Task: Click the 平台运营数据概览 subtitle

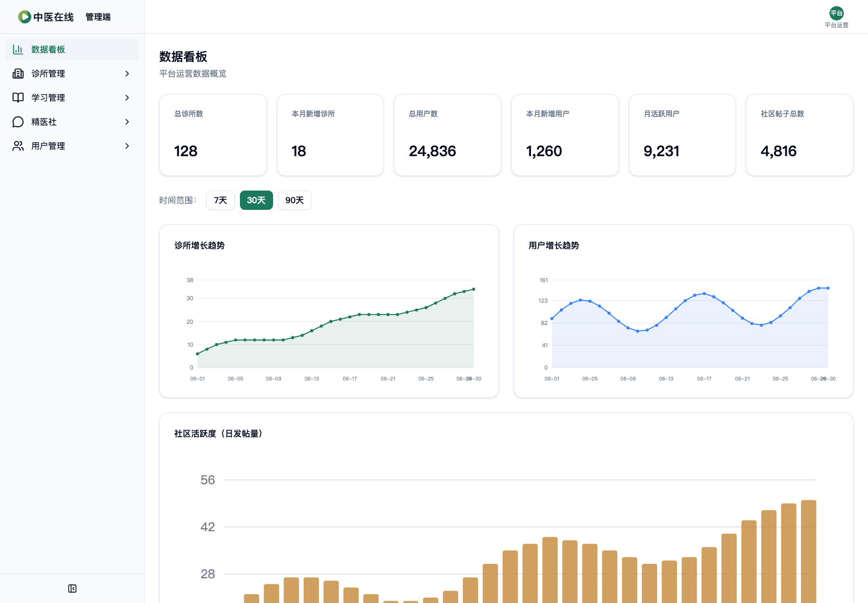Action: [193, 74]
